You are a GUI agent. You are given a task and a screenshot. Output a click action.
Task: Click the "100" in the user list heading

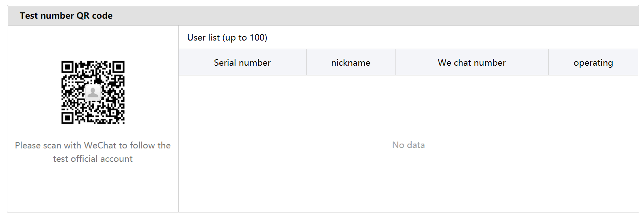(x=257, y=37)
